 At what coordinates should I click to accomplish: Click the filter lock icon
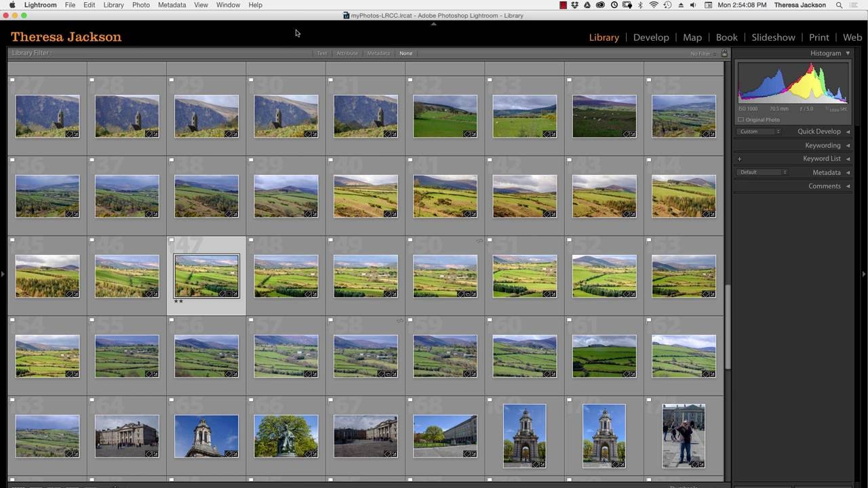724,53
